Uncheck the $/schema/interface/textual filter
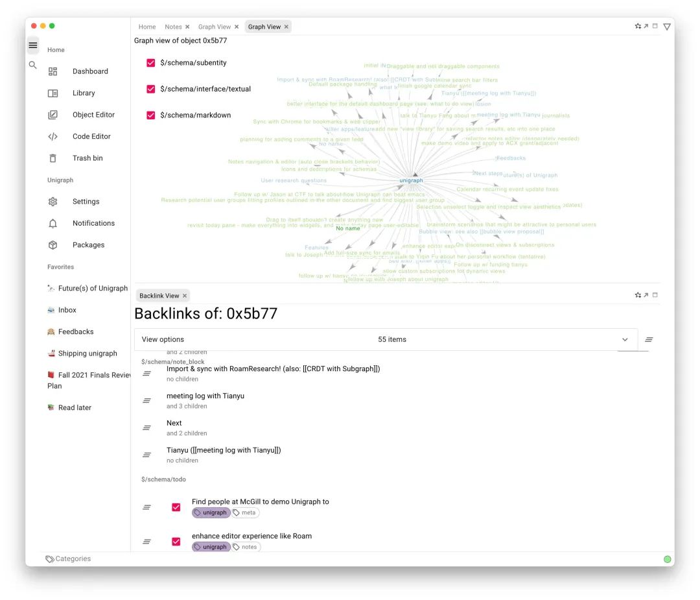The image size is (700, 600). coord(151,89)
